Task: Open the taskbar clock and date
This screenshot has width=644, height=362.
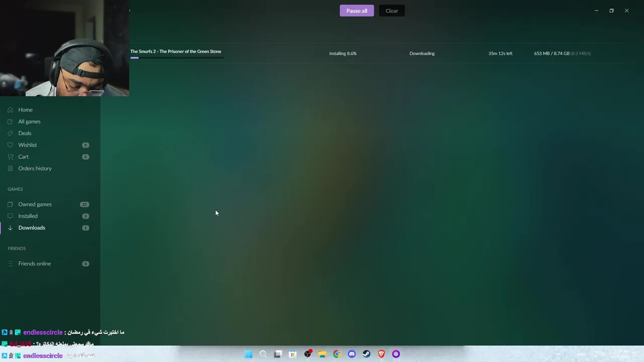Action: 620,354
